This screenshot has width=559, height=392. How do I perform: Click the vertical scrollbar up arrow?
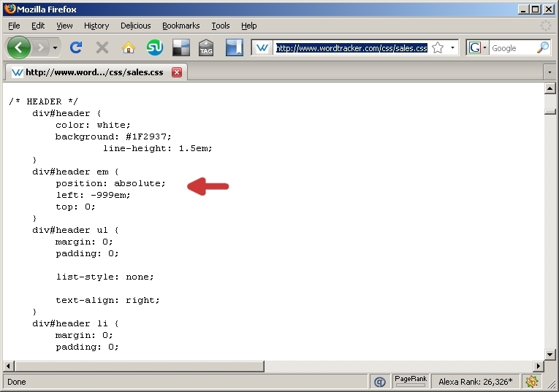pyautogui.click(x=550, y=88)
